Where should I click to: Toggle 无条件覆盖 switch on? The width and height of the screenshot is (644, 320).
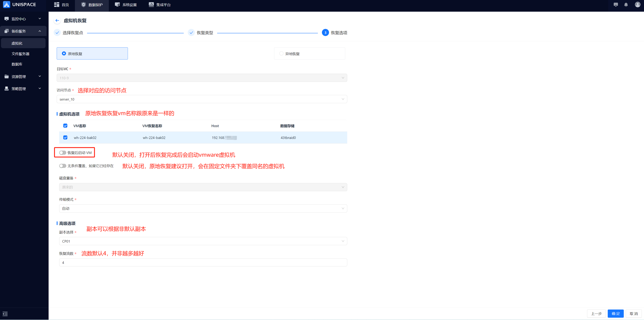62,166
